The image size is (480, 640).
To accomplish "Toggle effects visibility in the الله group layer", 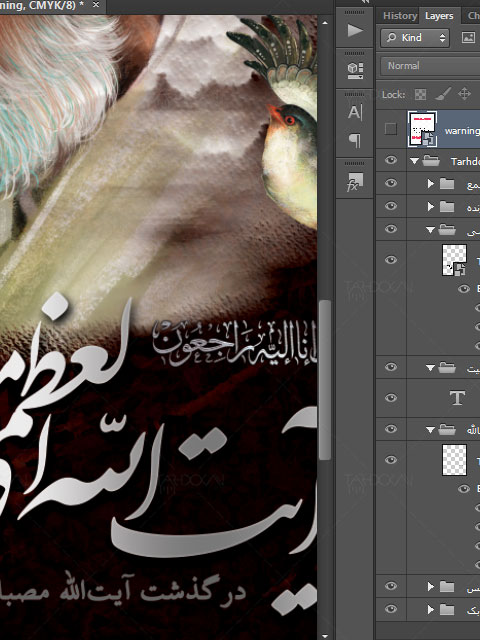I will click(464, 489).
